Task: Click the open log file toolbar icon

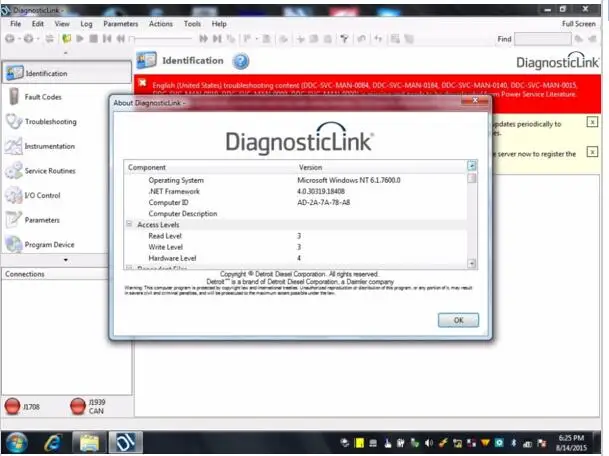Action: (x=66, y=38)
